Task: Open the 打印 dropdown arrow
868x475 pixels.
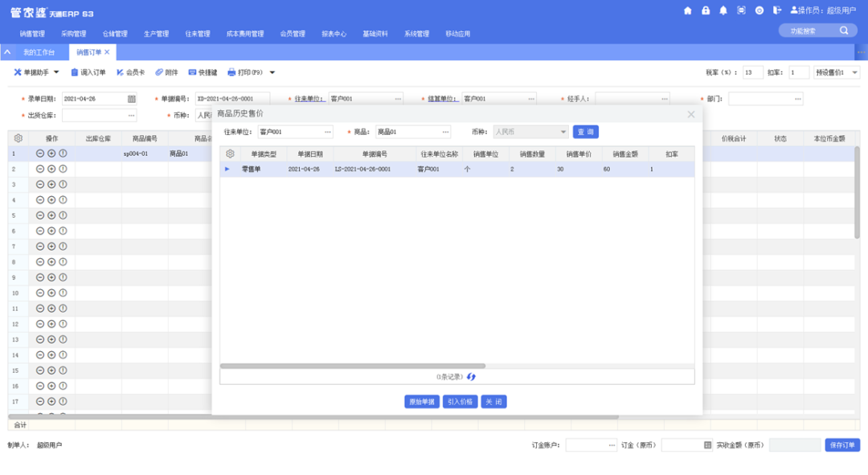Action: click(272, 72)
